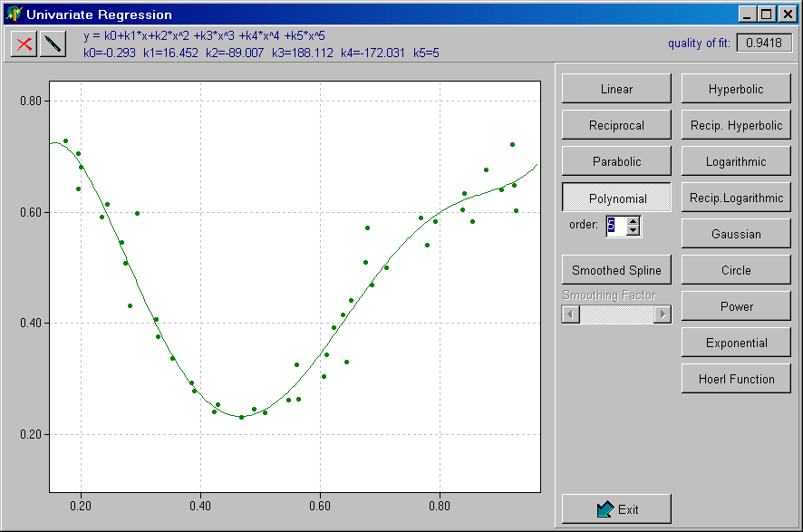Screen dimensions: 803x532
Task: Increase polynomial order with up arrow
Action: [x=634, y=220]
